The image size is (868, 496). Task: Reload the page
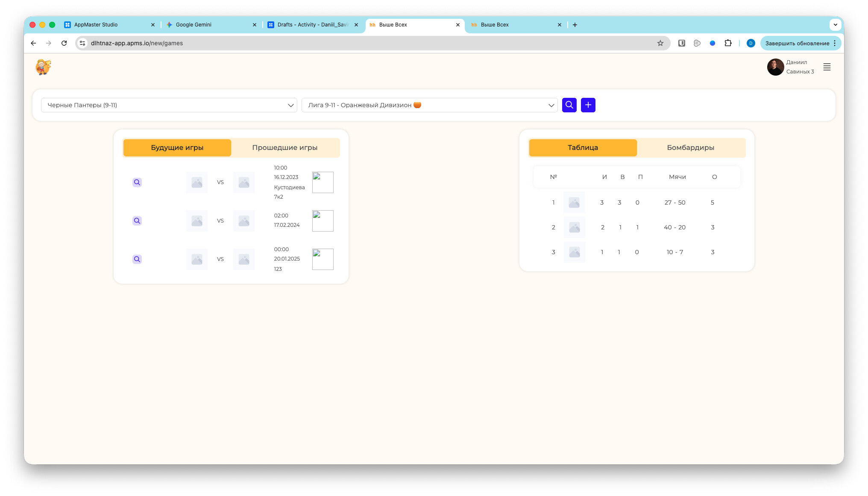pyautogui.click(x=64, y=43)
